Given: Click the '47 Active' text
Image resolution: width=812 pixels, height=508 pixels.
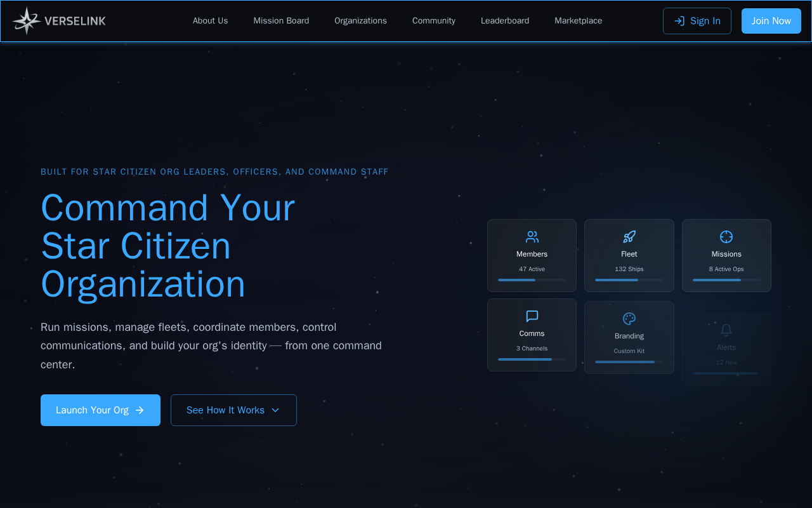Looking at the screenshot, I should [x=532, y=269].
